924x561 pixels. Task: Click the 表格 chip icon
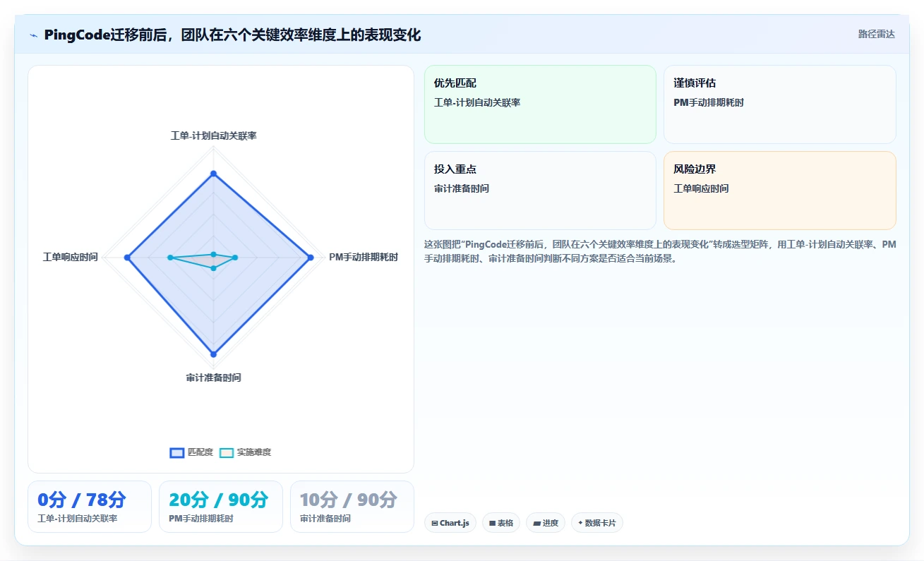pos(492,523)
